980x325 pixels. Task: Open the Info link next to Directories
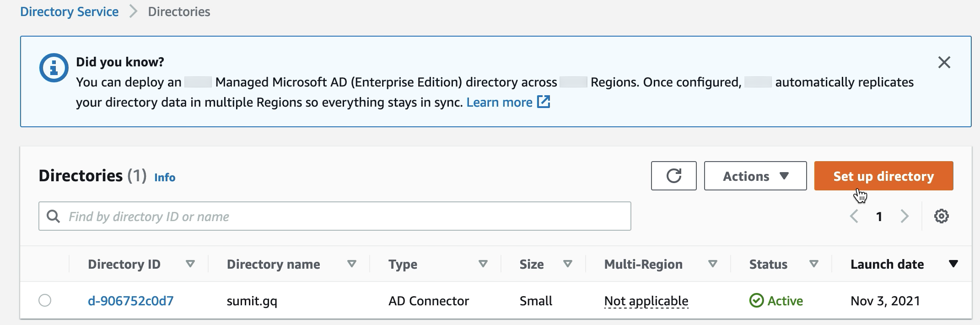[165, 177]
